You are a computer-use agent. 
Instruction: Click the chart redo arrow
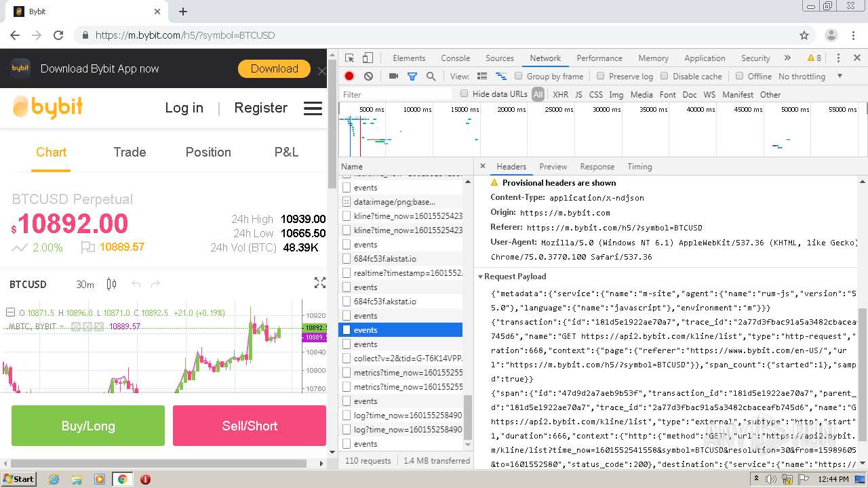[x=155, y=284]
